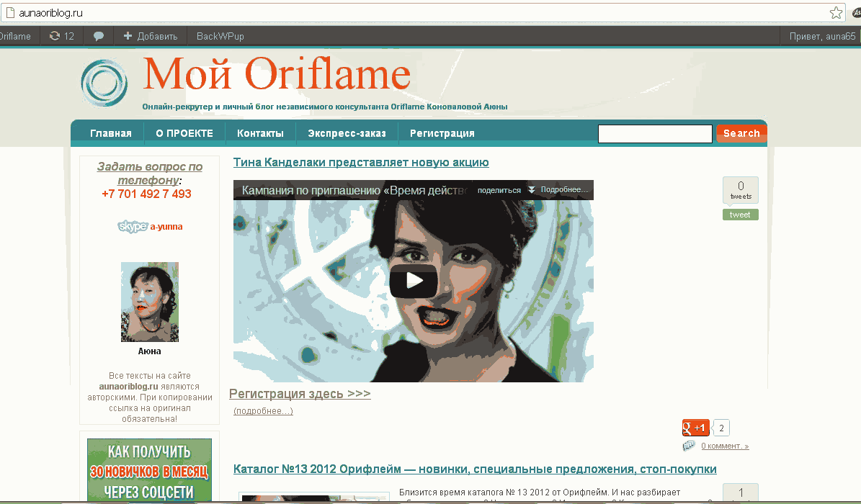
Task: Open updates counter showing 12
Action: (61, 36)
